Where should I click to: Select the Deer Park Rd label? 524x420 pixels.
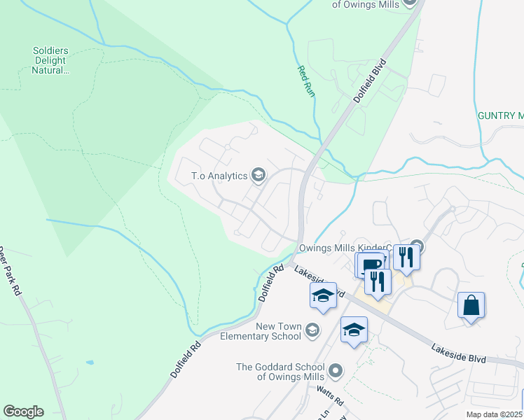10,271
